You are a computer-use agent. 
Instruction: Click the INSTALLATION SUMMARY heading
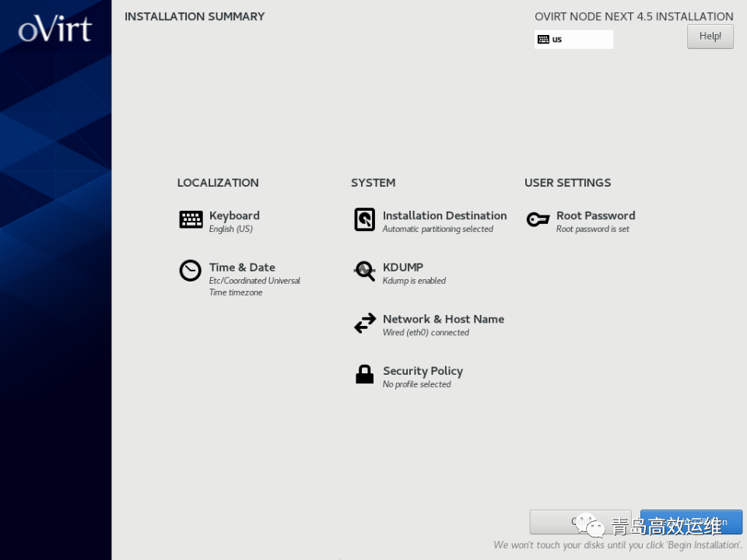[195, 16]
